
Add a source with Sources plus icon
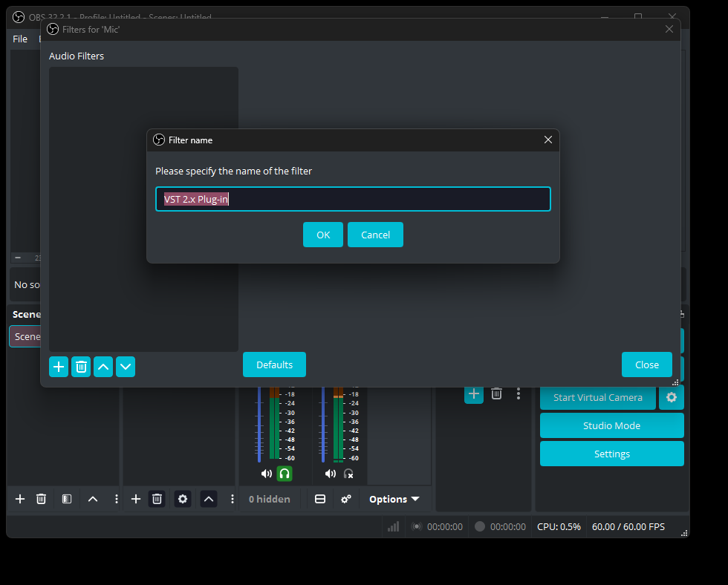pos(135,499)
